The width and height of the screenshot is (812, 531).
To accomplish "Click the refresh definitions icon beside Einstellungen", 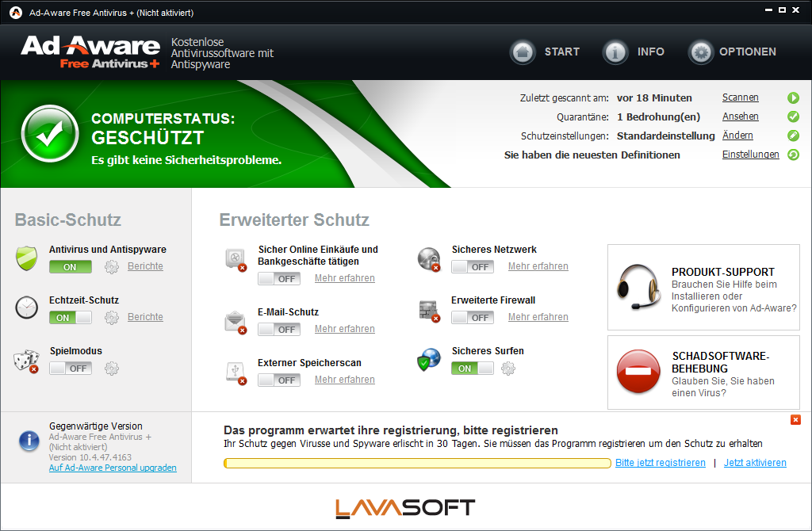I will [x=793, y=155].
